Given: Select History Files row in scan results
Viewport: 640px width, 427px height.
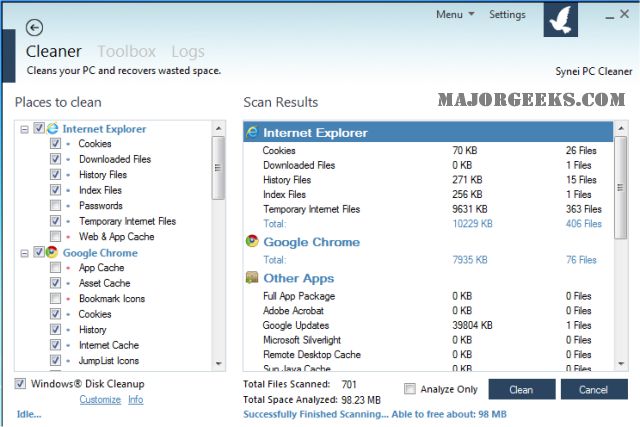Looking at the screenshot, I should tap(428, 180).
